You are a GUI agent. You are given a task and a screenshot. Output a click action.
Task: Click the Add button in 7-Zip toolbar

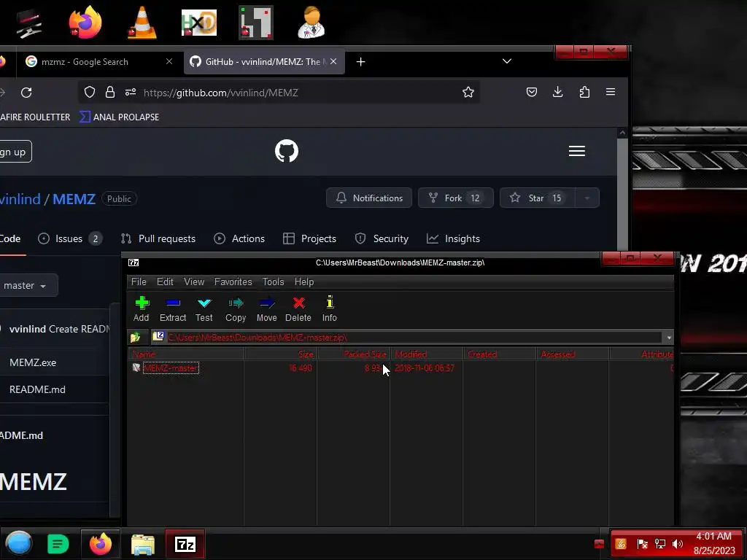(x=141, y=309)
